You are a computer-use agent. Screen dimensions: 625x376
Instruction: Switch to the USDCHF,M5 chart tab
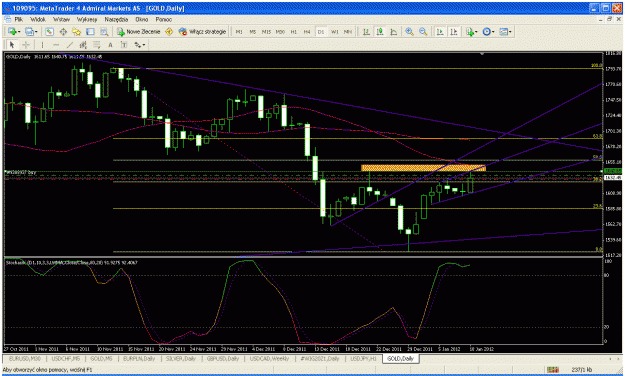coord(65,358)
